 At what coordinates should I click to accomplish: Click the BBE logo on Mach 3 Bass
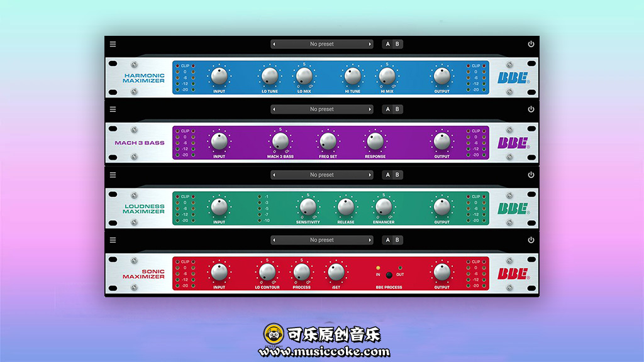(x=513, y=143)
